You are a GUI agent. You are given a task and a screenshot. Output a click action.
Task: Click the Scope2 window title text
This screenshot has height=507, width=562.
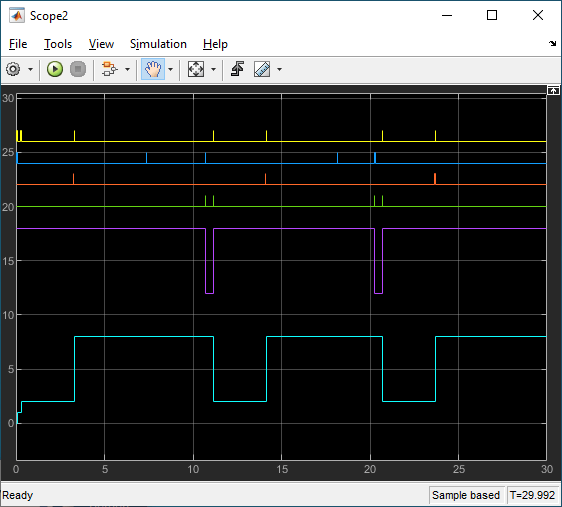tap(49, 16)
